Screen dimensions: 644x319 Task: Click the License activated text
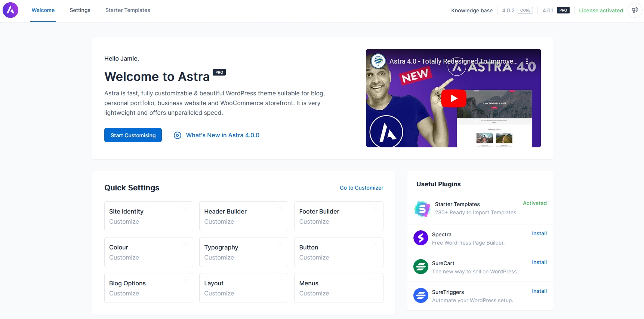(601, 10)
